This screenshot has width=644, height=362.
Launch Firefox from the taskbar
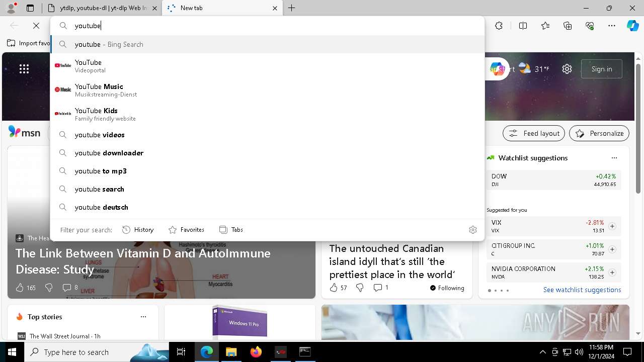tap(256, 352)
